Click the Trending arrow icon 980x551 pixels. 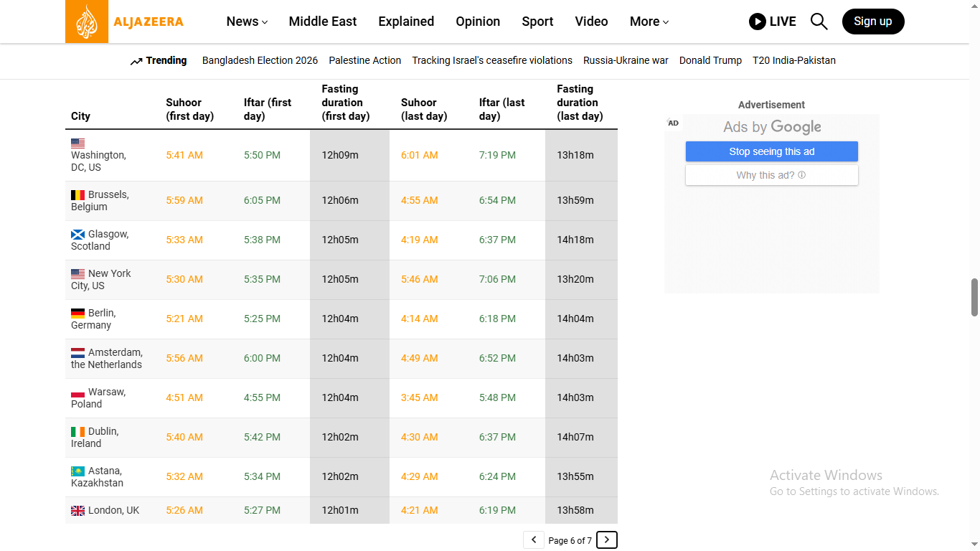click(136, 62)
